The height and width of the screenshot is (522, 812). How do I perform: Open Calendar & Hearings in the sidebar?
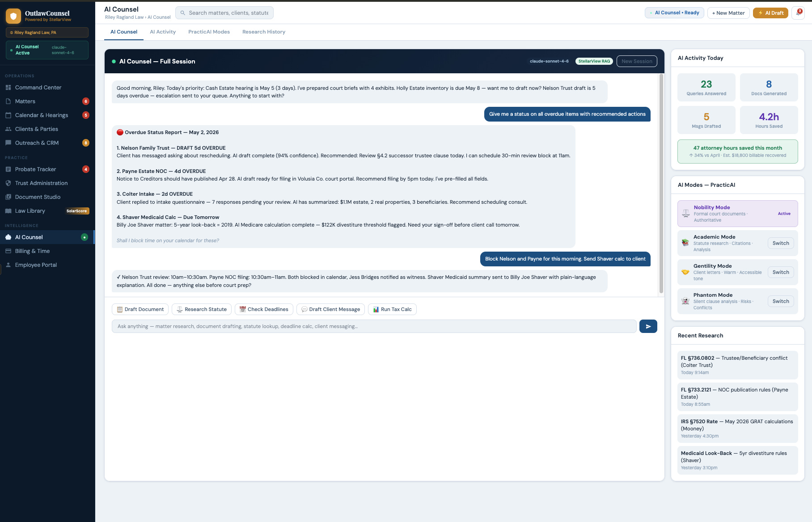coord(42,115)
